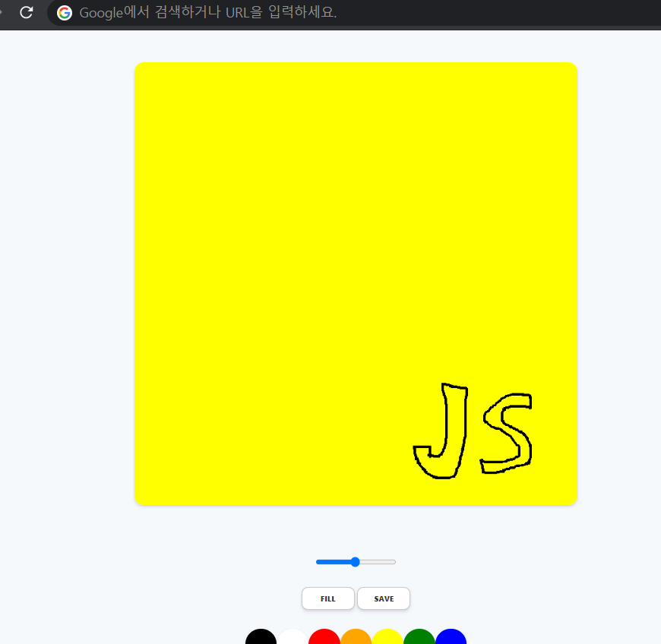Reload the page with the refresh icon
This screenshot has width=661, height=644.
pos(26,12)
